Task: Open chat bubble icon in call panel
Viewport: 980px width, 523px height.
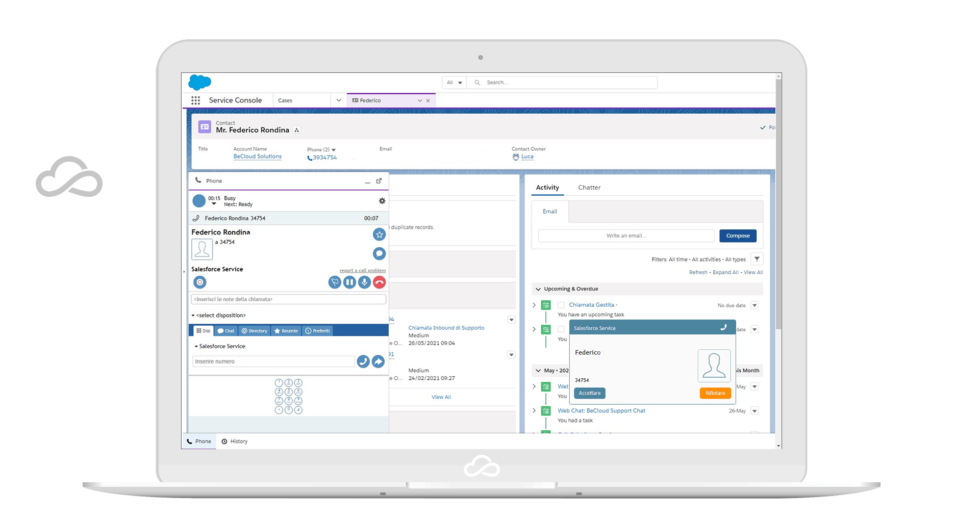Action: pos(379,253)
